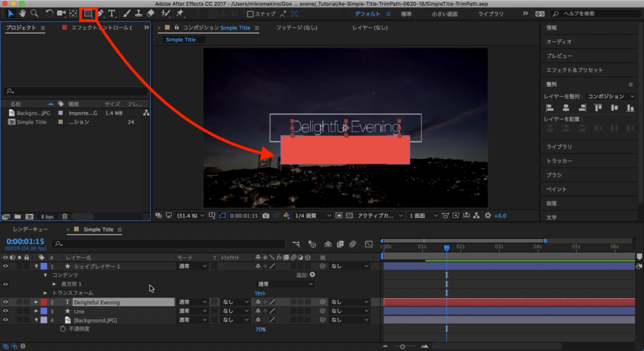Select the Rectangle shape tool
The image size is (644, 351).
point(88,13)
